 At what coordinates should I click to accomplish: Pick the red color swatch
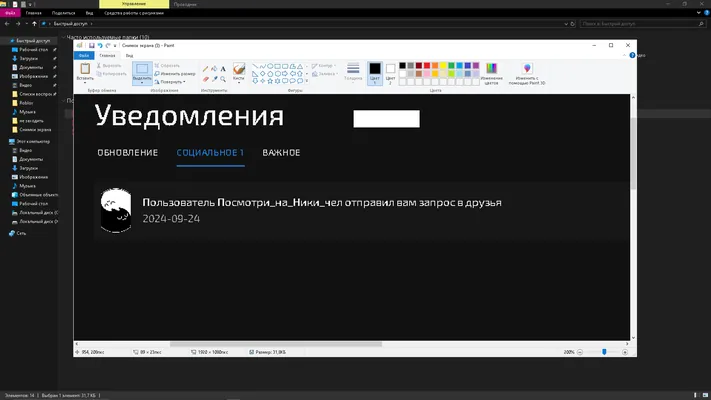click(427, 66)
